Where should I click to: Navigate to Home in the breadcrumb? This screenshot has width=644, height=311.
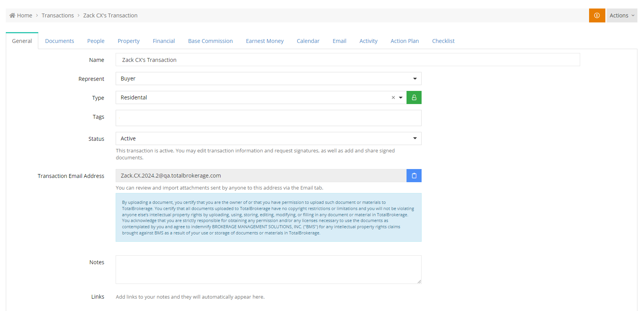pyautogui.click(x=25, y=15)
